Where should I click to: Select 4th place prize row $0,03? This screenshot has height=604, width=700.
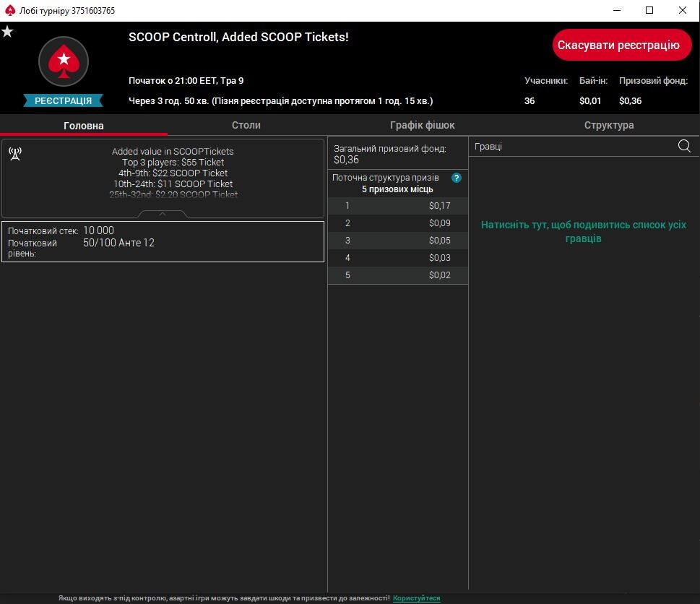[x=398, y=258]
